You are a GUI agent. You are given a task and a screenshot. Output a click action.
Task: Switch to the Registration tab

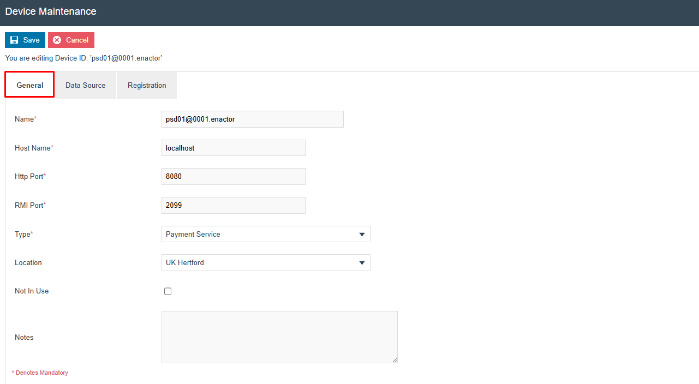point(147,85)
